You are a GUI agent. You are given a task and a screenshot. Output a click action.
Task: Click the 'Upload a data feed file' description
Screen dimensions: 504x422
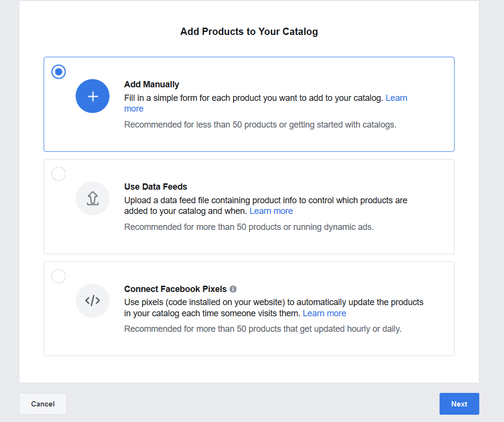[266, 200]
